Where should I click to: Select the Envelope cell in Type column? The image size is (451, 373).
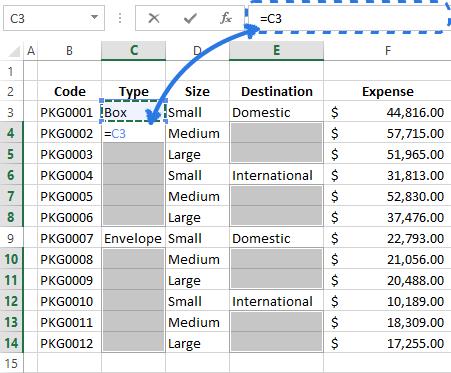pyautogui.click(x=133, y=238)
